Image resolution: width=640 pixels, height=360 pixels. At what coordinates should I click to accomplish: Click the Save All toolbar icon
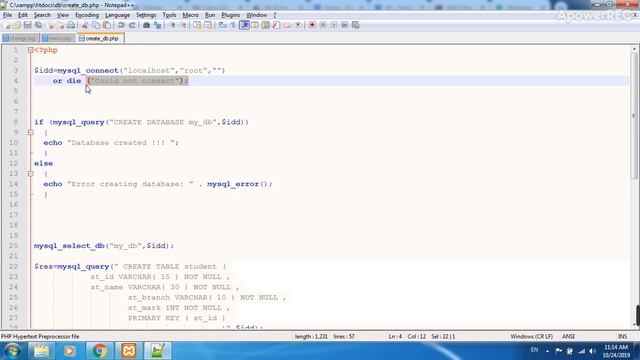click(x=38, y=25)
